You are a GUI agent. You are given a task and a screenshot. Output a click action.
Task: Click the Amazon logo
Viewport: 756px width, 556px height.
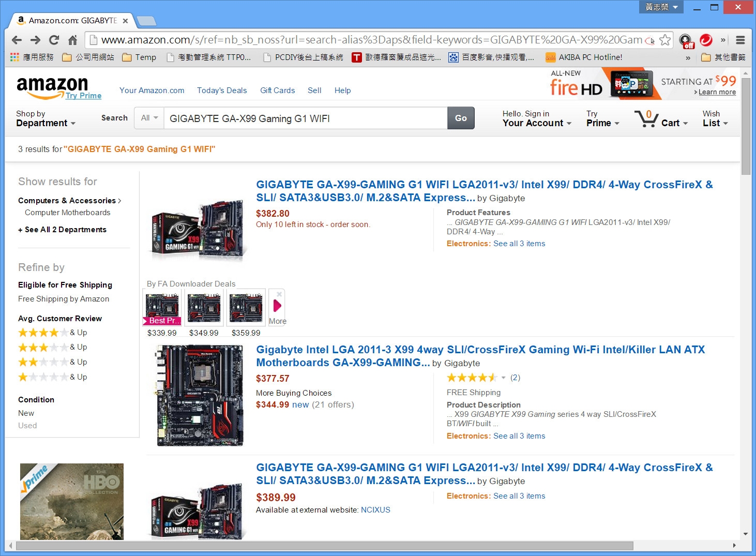(52, 87)
